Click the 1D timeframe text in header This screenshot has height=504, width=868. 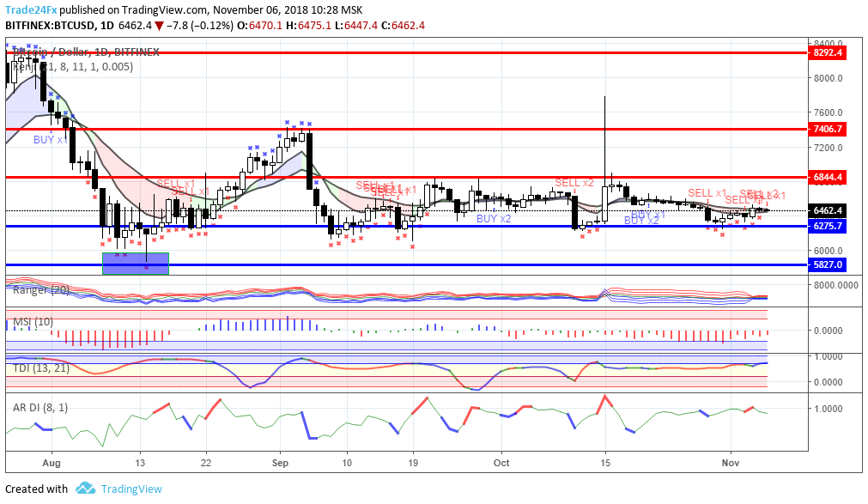click(106, 26)
